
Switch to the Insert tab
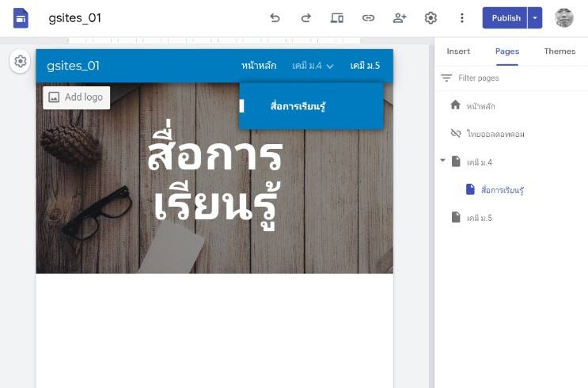point(458,51)
